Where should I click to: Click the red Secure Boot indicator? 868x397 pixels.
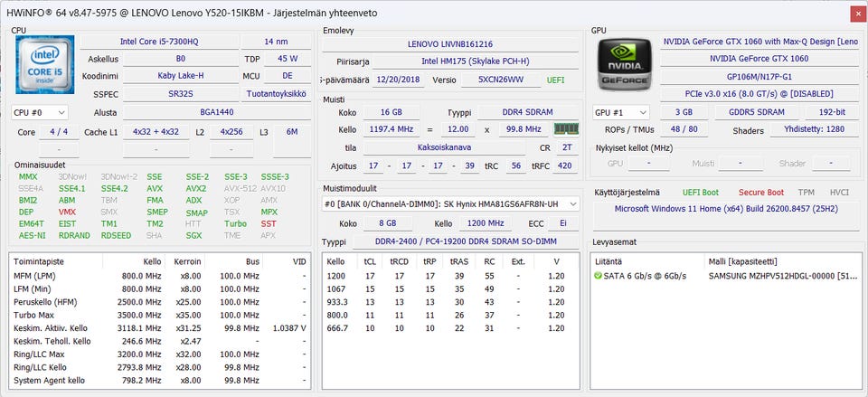coord(761,192)
